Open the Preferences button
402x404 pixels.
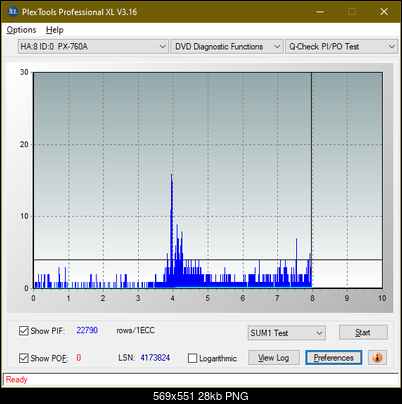(x=334, y=358)
